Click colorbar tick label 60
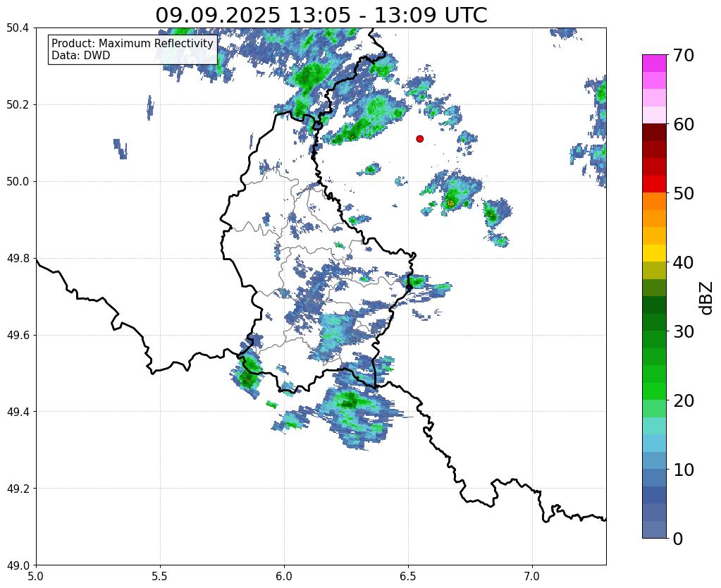The height and width of the screenshot is (588, 721). click(x=683, y=124)
